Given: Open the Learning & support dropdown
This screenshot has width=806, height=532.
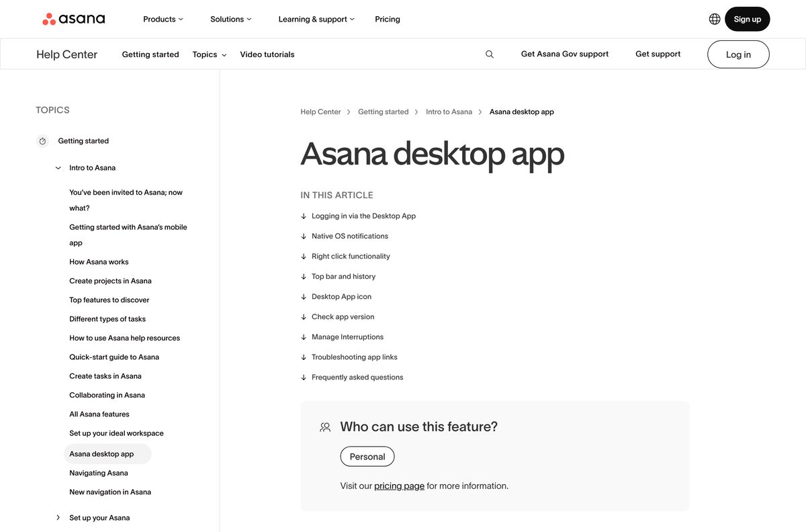Looking at the screenshot, I should point(316,19).
